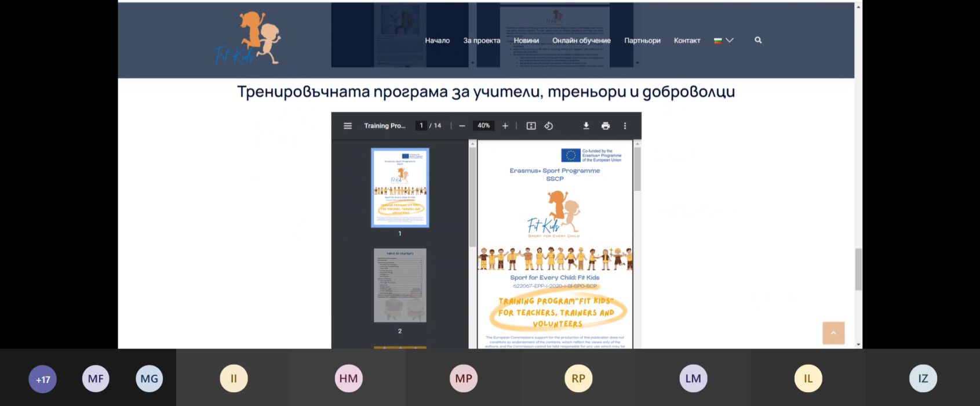Select participant avatar IZ
Image resolution: width=980 pixels, height=406 pixels.
pyautogui.click(x=923, y=379)
